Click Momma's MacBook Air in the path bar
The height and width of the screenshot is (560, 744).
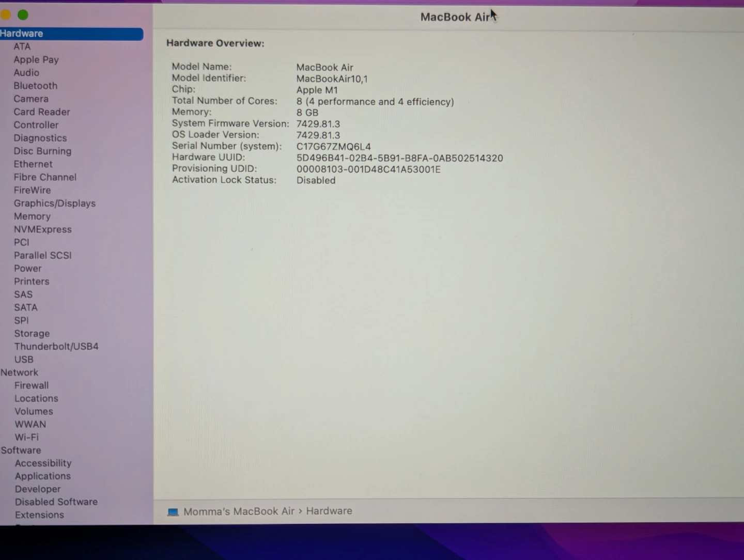239,511
